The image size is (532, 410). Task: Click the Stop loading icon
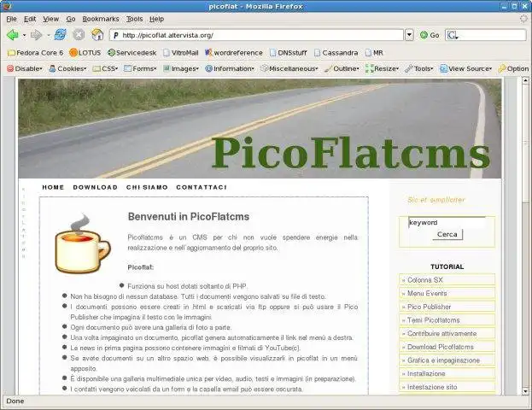click(79, 35)
